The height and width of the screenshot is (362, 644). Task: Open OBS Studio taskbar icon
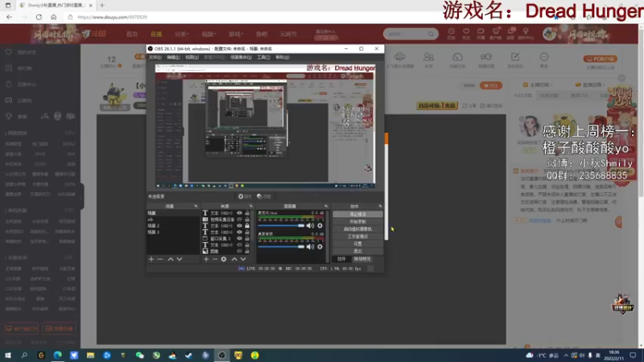pos(222,355)
